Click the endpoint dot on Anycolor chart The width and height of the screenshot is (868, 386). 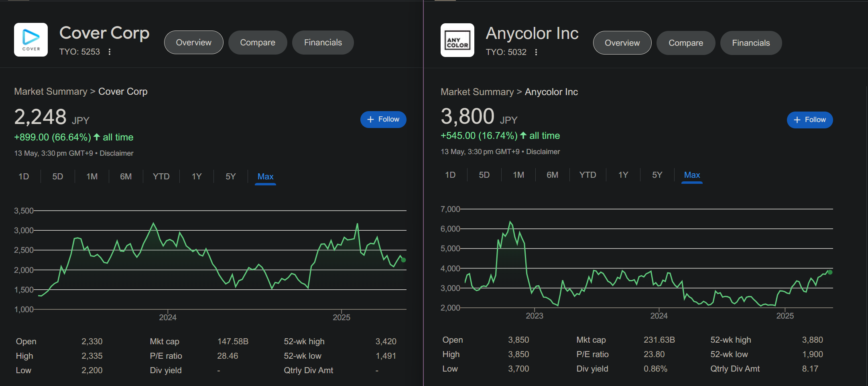pyautogui.click(x=830, y=272)
